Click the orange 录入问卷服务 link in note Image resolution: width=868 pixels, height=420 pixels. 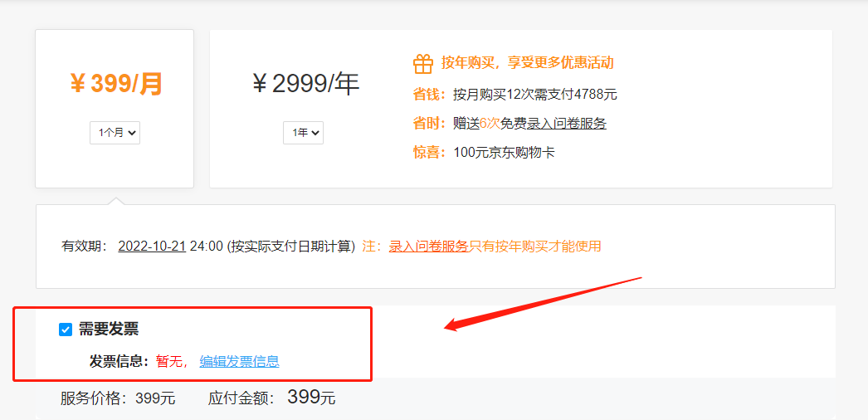(429, 247)
